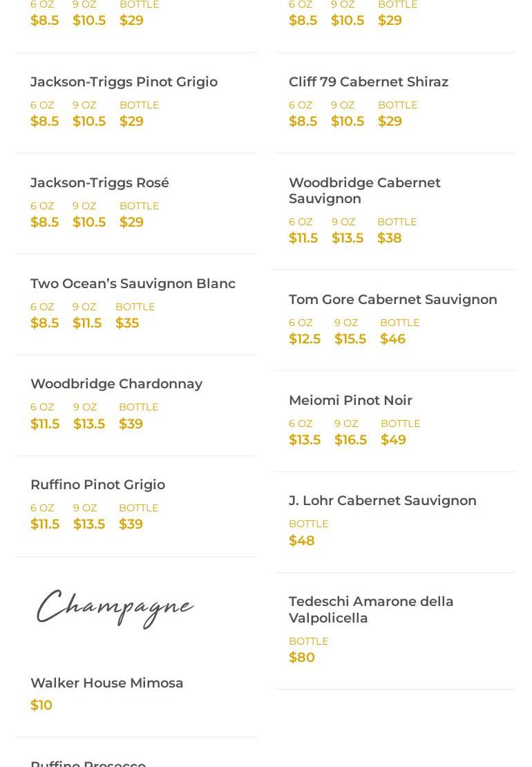Click the $80 bottle price
This screenshot has height=767, width=532.
[x=302, y=657]
